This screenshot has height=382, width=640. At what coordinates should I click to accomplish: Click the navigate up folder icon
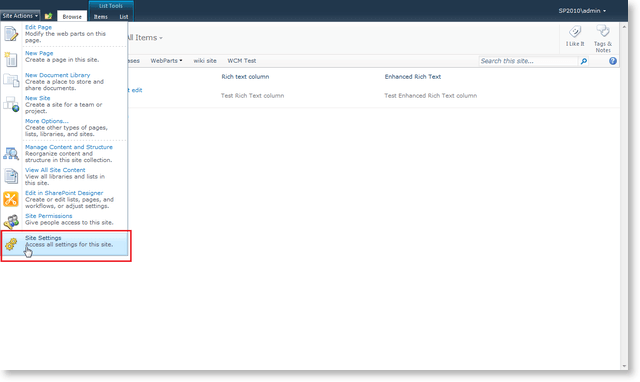point(48,16)
